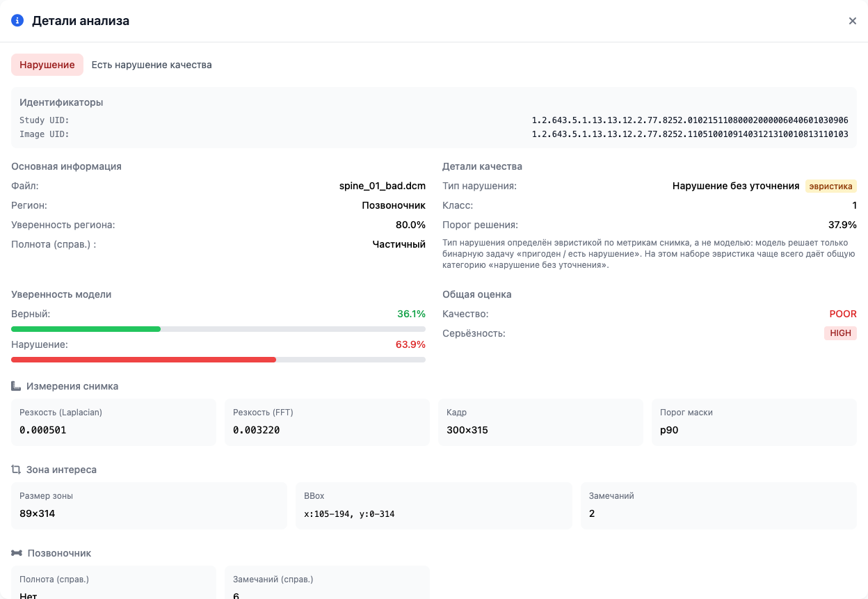This screenshot has height=599, width=868.
Task: Click the Резкость (FFT) metric card
Action: [327, 422]
